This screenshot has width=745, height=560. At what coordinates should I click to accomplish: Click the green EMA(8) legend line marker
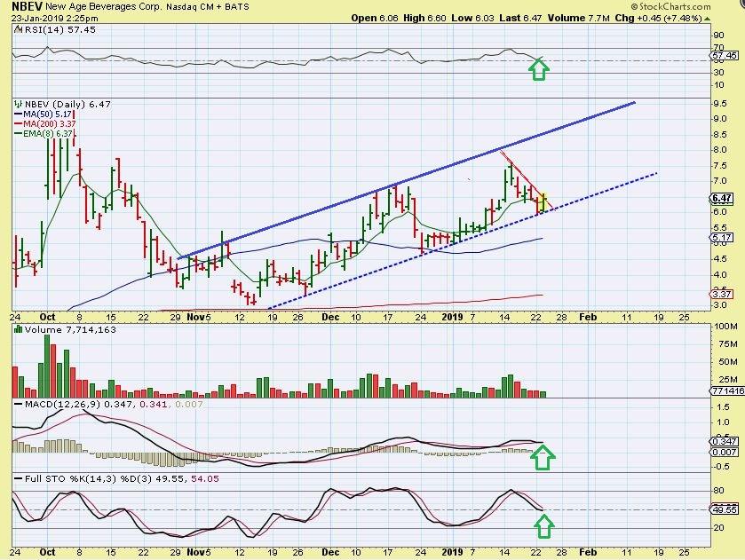pyautogui.click(x=19, y=134)
